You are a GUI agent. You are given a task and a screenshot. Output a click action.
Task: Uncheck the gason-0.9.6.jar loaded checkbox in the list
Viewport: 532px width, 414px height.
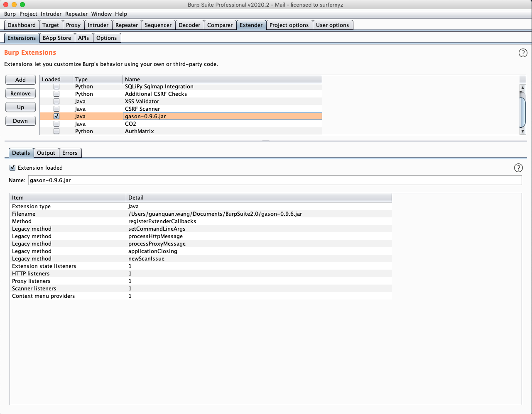click(x=56, y=117)
